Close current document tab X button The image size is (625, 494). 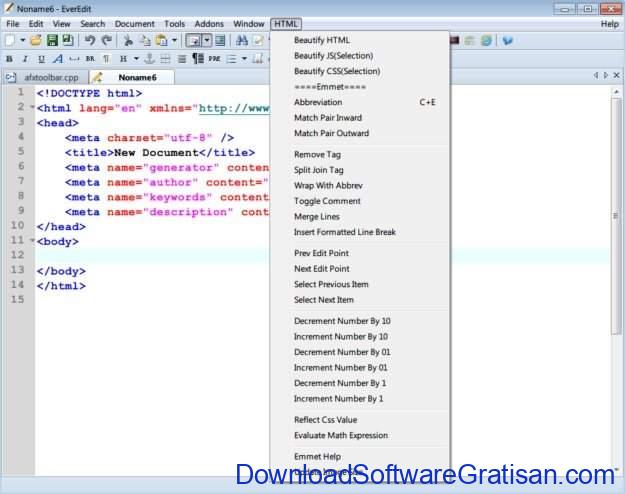[x=616, y=75]
